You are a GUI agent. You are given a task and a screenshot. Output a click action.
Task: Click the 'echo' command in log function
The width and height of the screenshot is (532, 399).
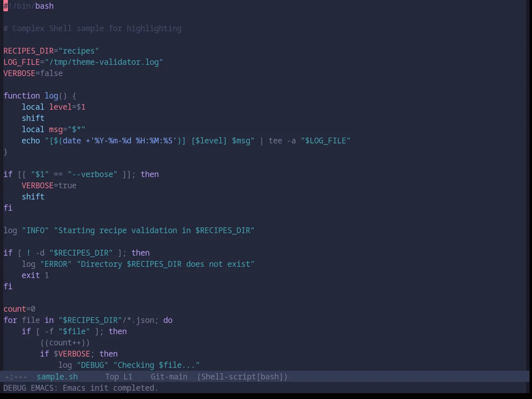click(31, 140)
